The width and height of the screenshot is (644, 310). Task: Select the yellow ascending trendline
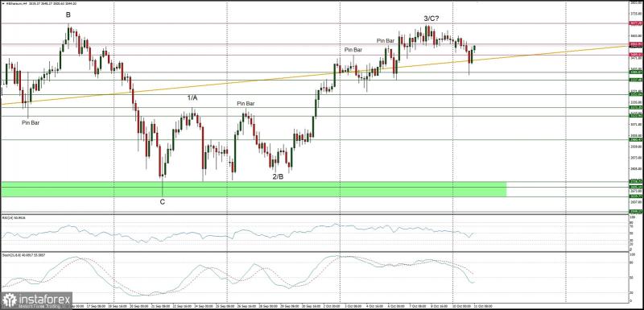(x=314, y=76)
